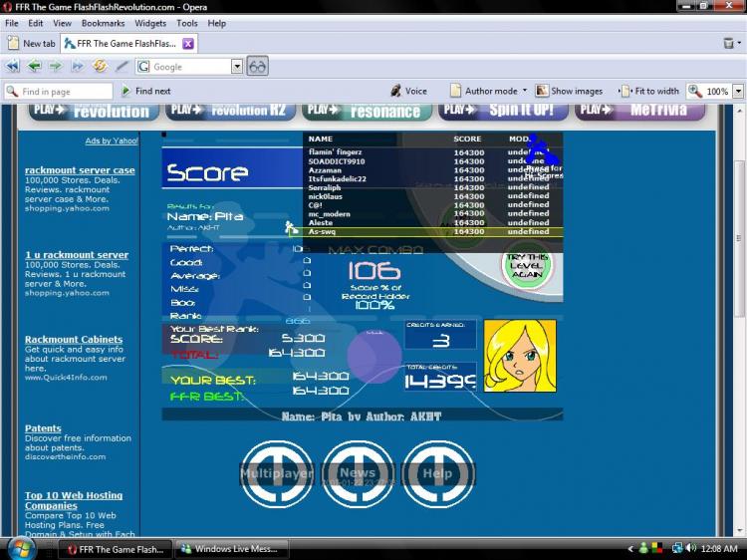Close the FFR The Game tab
747x560 pixels.
[187, 44]
